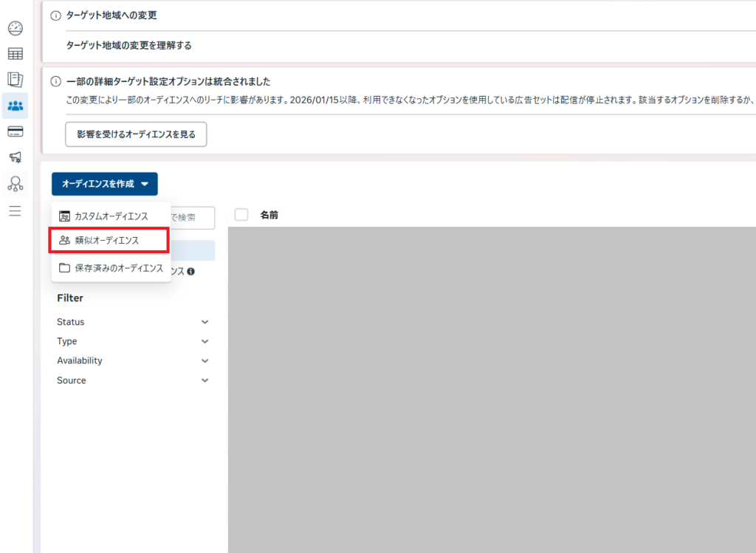Click the Status filter label
This screenshot has height=553, width=756.
(x=70, y=322)
